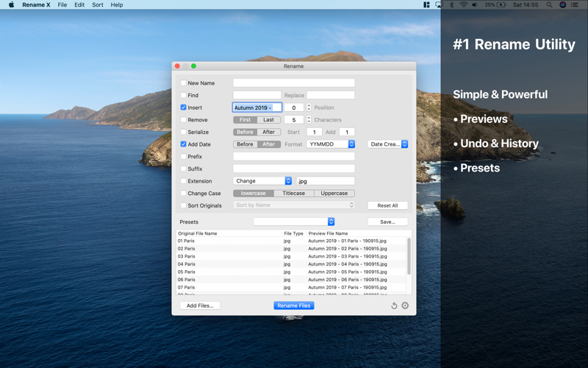
Task: Click the volume speaker icon
Action: [475, 5]
